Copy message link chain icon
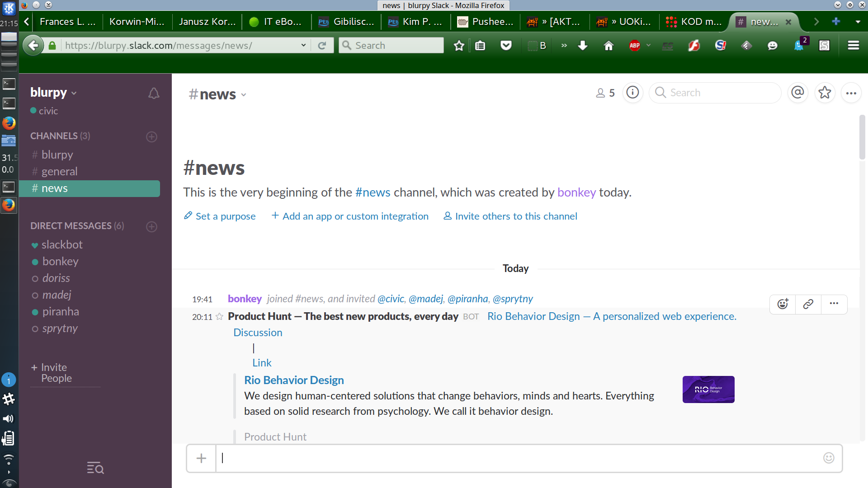 click(808, 304)
